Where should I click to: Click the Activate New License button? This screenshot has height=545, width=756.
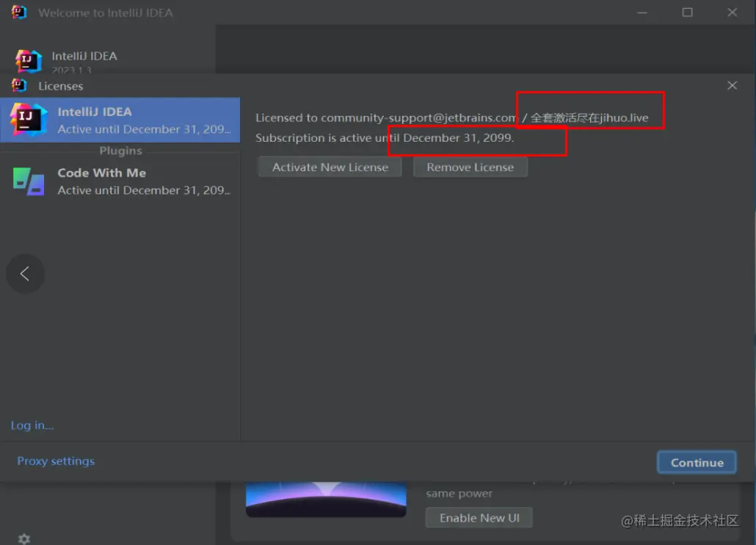[330, 167]
